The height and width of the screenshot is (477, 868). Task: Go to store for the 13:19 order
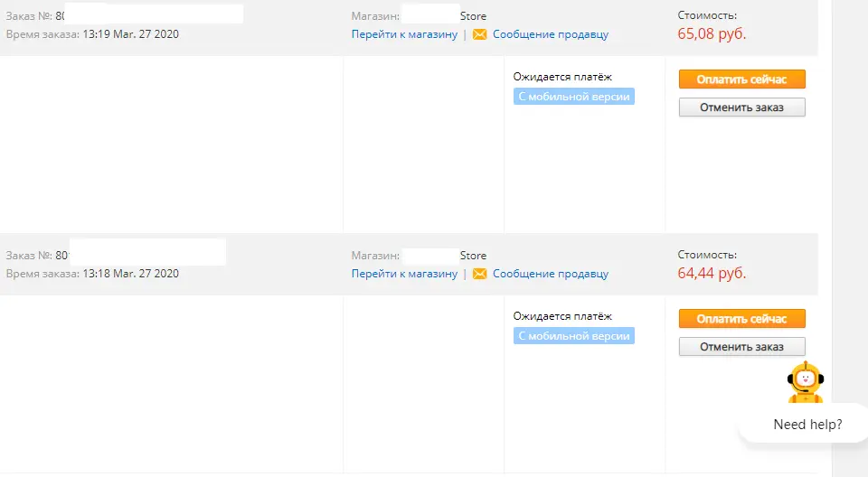(x=405, y=34)
